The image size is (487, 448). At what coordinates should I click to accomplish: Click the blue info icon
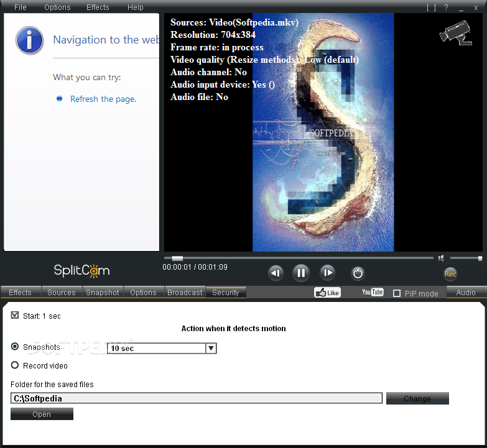pyautogui.click(x=29, y=40)
